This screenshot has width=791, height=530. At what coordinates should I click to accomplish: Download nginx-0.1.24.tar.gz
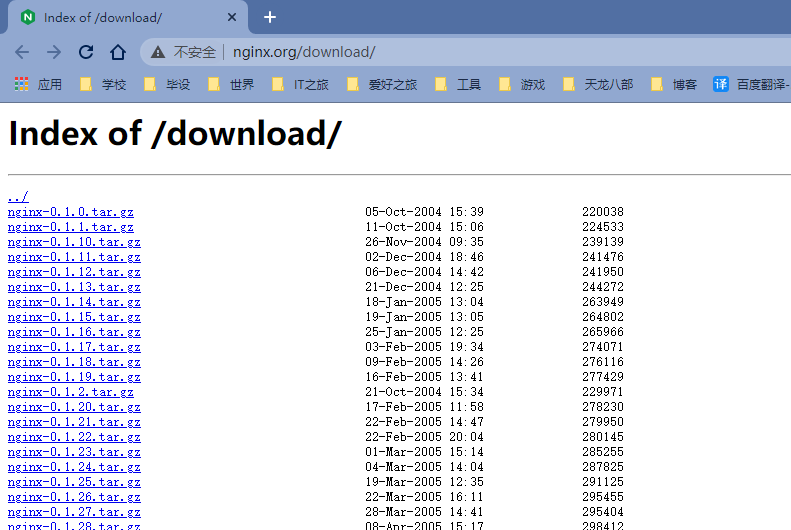tap(74, 467)
